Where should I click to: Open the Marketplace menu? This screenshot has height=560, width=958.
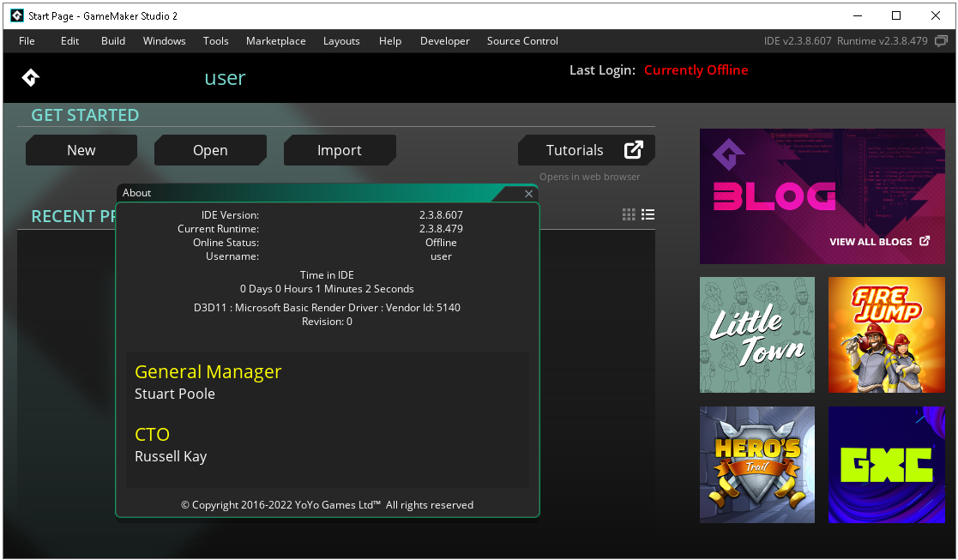pyautogui.click(x=275, y=41)
